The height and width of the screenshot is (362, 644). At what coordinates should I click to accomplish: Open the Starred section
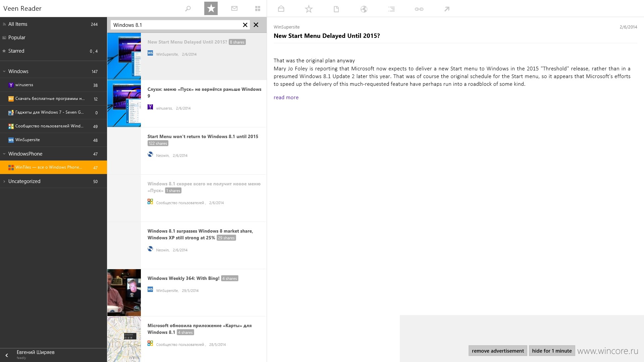click(x=53, y=51)
